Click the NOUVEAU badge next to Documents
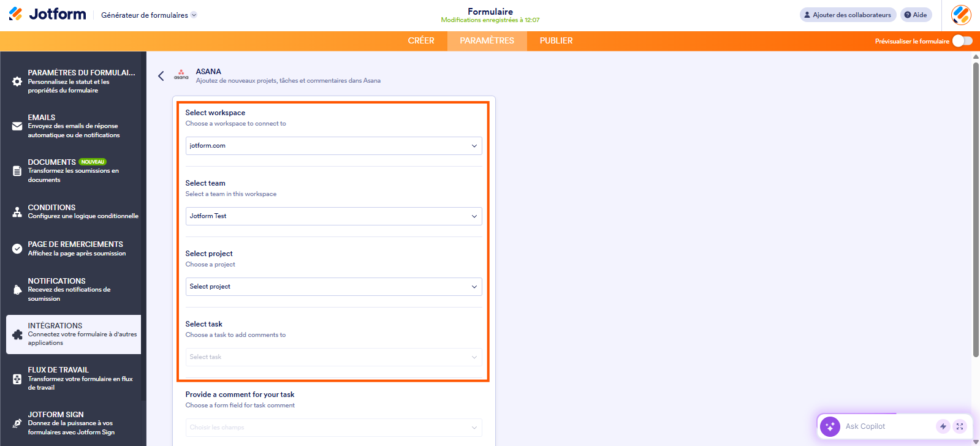 tap(93, 162)
